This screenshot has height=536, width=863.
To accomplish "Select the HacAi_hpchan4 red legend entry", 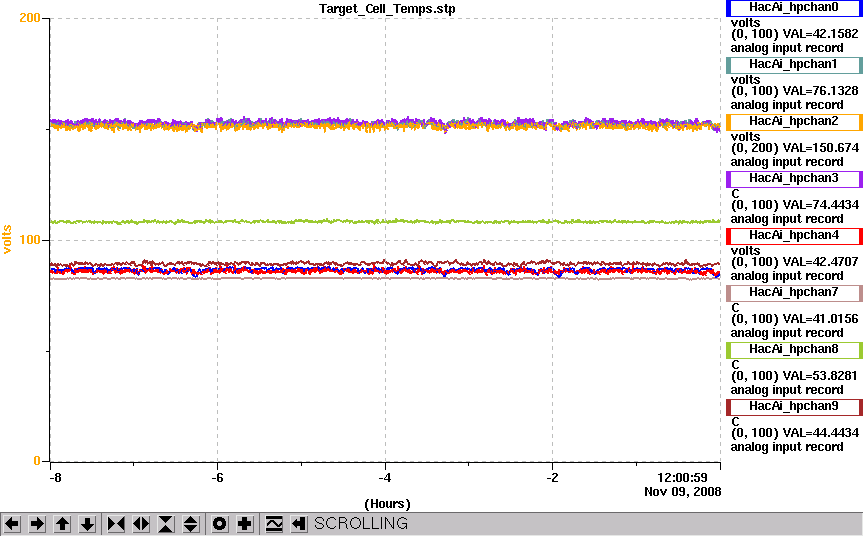I will [794, 236].
